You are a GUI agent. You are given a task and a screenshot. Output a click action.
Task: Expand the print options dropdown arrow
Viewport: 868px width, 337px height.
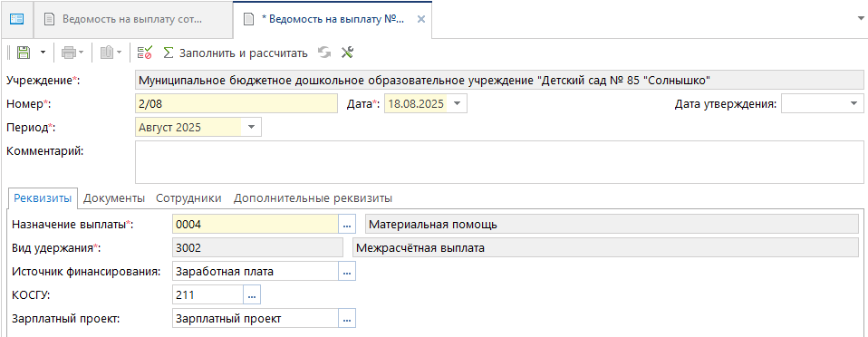82,53
